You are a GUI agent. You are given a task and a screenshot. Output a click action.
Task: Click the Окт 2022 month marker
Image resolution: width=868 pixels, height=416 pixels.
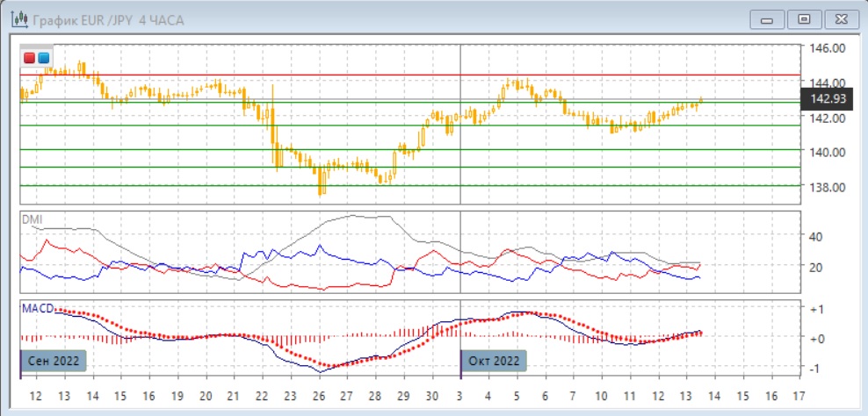[x=493, y=360]
